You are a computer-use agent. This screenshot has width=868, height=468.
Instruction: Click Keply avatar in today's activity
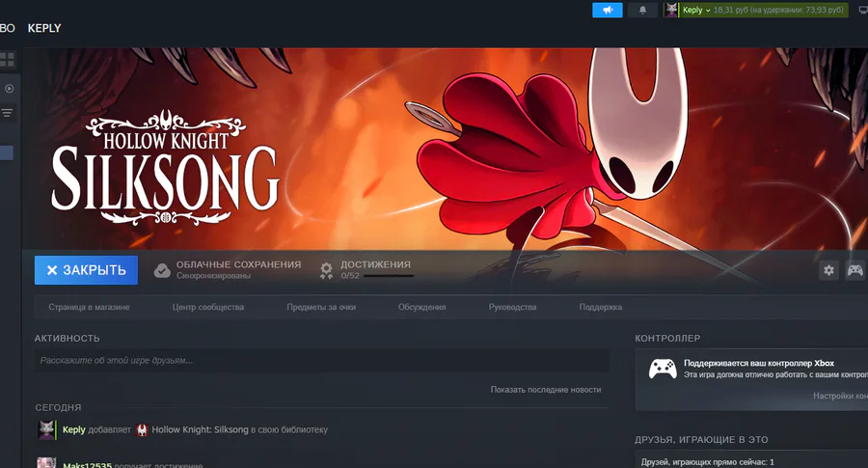46,429
